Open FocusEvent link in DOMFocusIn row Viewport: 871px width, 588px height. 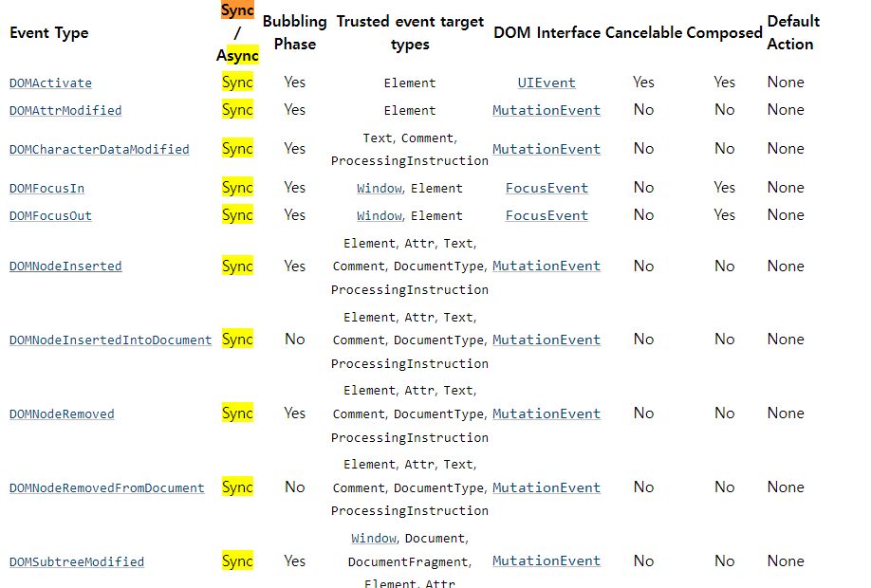(x=547, y=188)
